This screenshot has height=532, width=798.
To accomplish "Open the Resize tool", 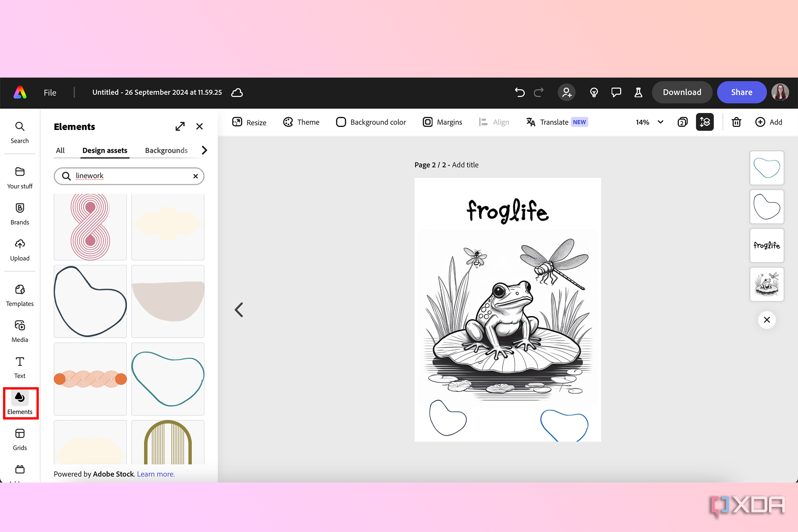I will [249, 122].
